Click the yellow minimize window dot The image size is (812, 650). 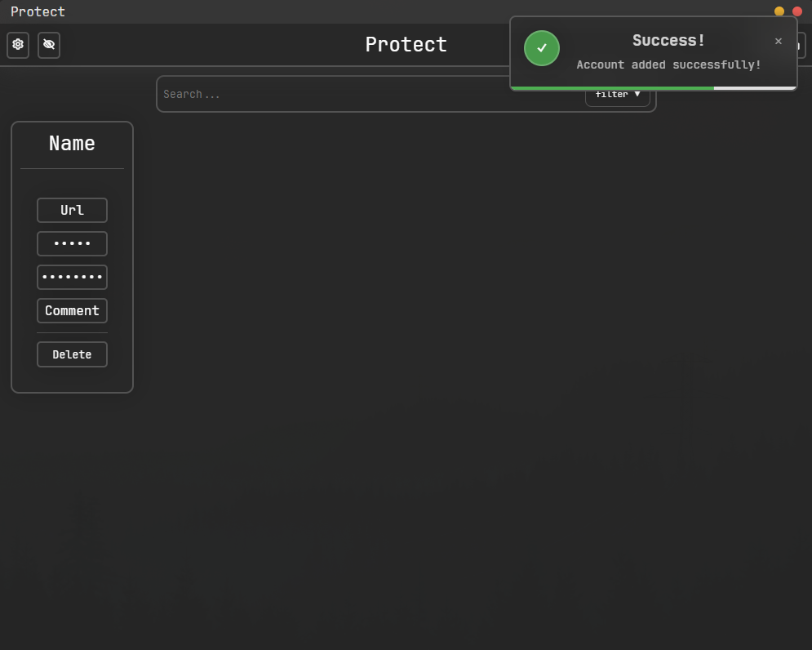pos(779,11)
